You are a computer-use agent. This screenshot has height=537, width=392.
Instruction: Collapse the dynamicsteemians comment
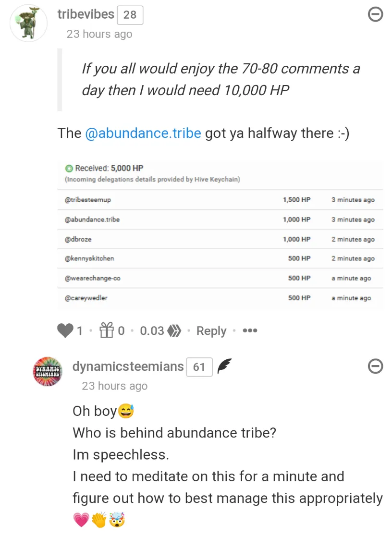(x=375, y=366)
